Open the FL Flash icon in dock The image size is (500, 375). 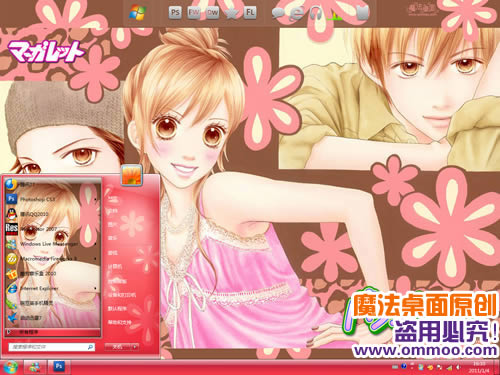click(250, 13)
